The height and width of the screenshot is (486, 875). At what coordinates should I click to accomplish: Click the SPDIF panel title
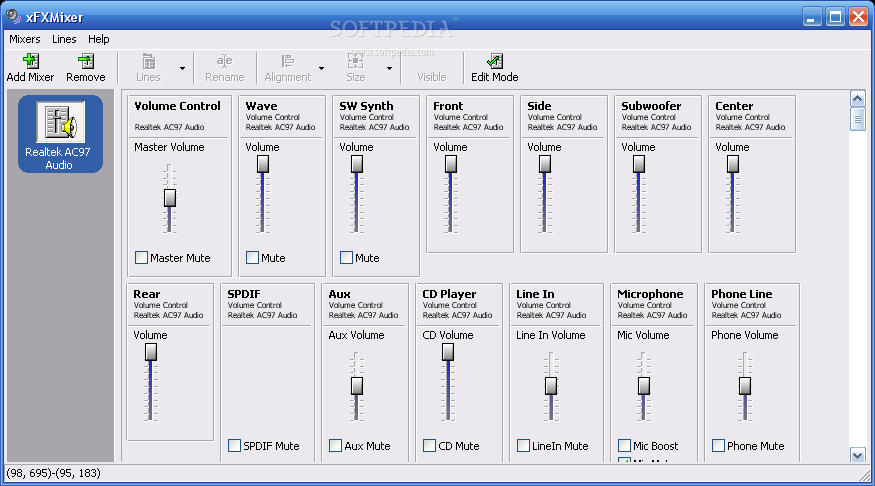[244, 294]
